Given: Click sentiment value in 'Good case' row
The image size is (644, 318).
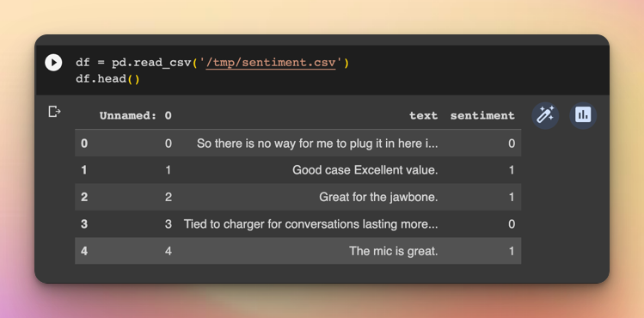Looking at the screenshot, I should pyautogui.click(x=512, y=170).
